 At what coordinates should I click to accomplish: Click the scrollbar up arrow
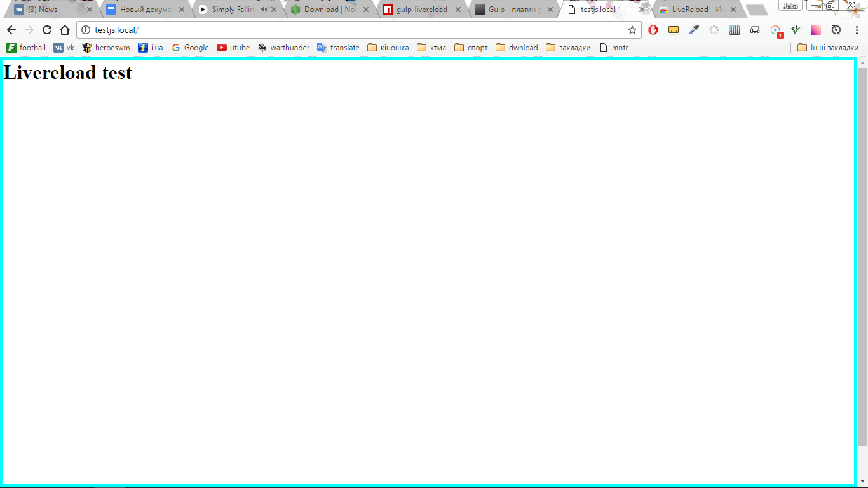(x=862, y=62)
